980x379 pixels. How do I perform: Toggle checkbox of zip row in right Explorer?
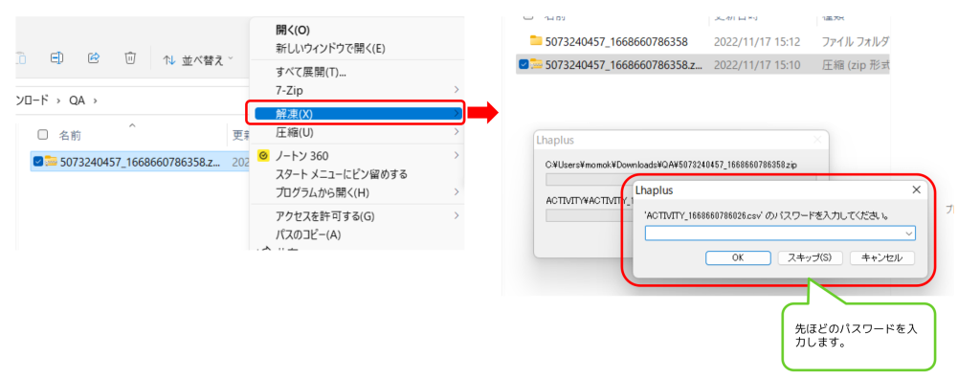[523, 64]
